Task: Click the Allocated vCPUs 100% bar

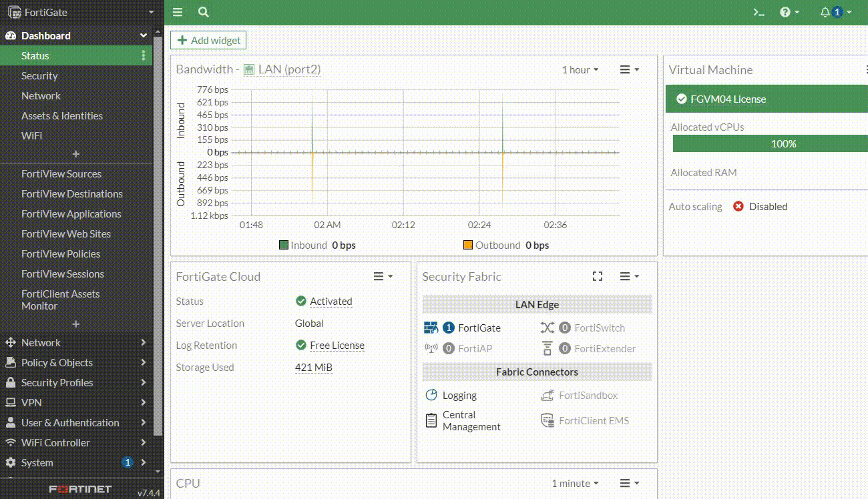Action: tap(771, 143)
